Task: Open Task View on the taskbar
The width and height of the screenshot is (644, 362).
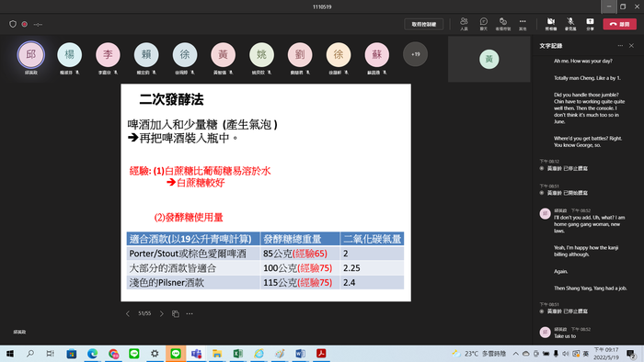Action: 50,354
